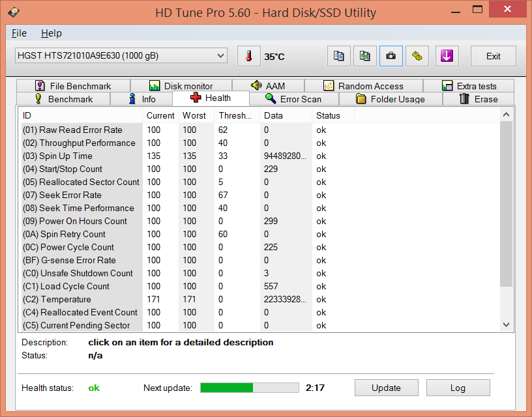Viewport: 532px width, 417px height.
Task: Click the Log button
Action: [458, 388]
